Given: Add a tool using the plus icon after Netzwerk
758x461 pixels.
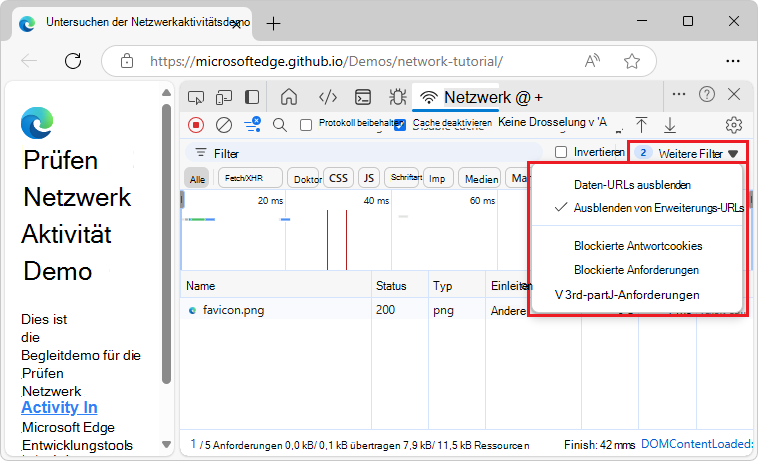Looking at the screenshot, I should click(x=539, y=98).
